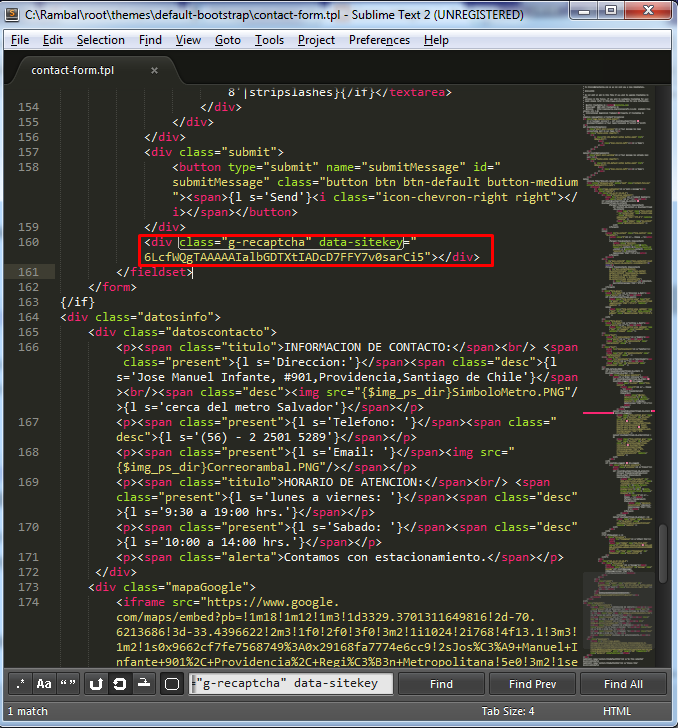Click the Find Prev button
Image resolution: width=678 pixels, height=728 pixels.
point(532,684)
